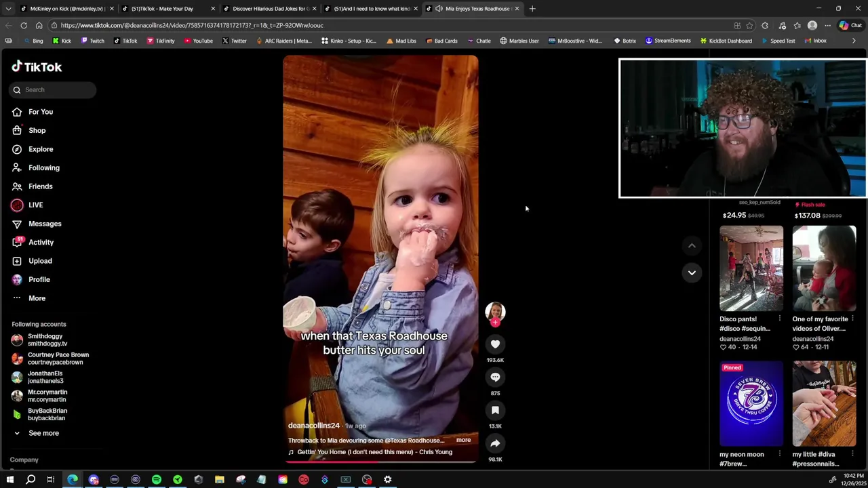Click the TikTok search field
Viewport: 868px width, 488px height.
click(53, 89)
